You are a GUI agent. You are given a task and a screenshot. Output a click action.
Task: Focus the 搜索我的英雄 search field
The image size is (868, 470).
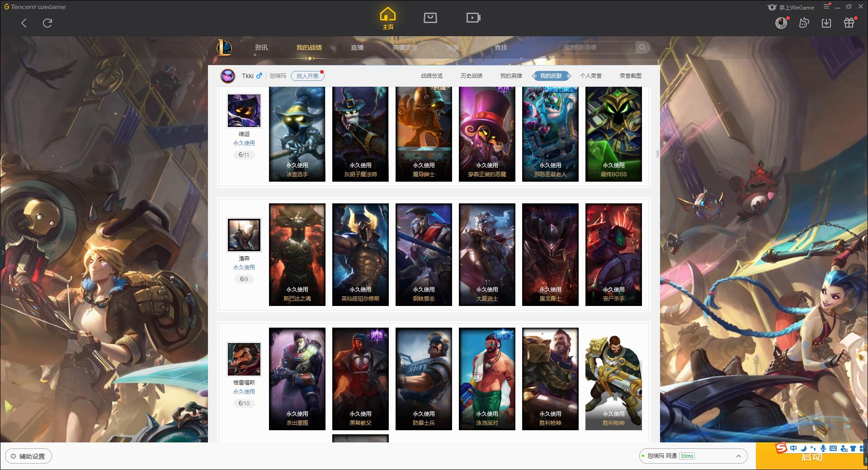point(598,47)
